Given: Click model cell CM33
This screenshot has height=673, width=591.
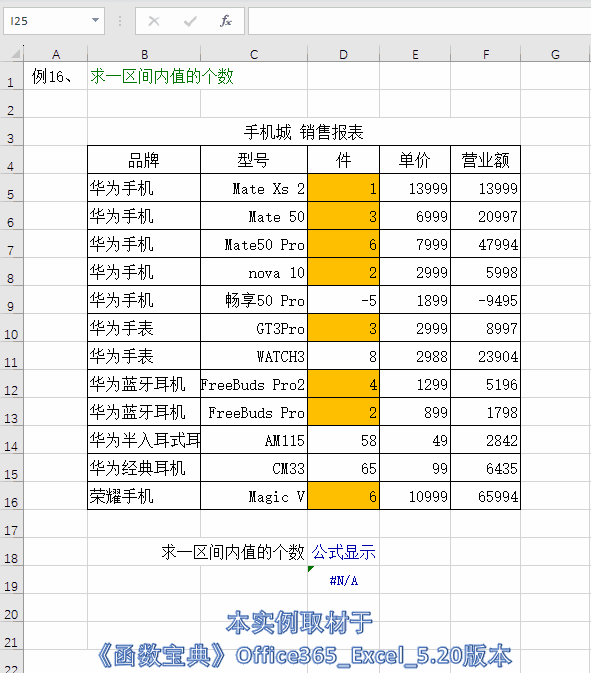Looking at the screenshot, I should pyautogui.click(x=254, y=468).
